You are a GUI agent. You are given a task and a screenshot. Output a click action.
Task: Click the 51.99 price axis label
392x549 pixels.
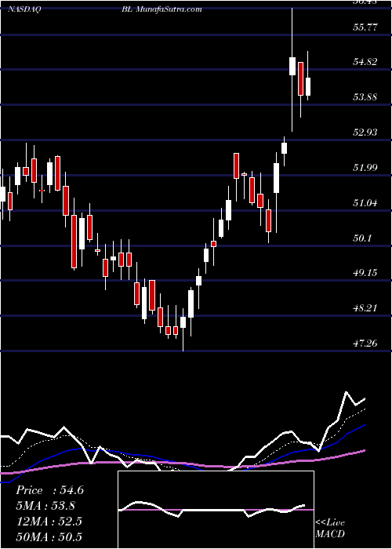coord(365,167)
